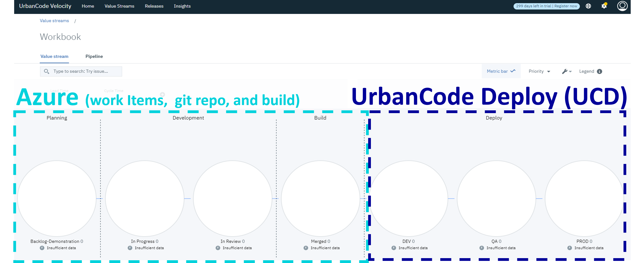Viewport: 644px width, 263px height.
Task: Select the Backlog-Demonstration stage circle
Action: (x=57, y=199)
